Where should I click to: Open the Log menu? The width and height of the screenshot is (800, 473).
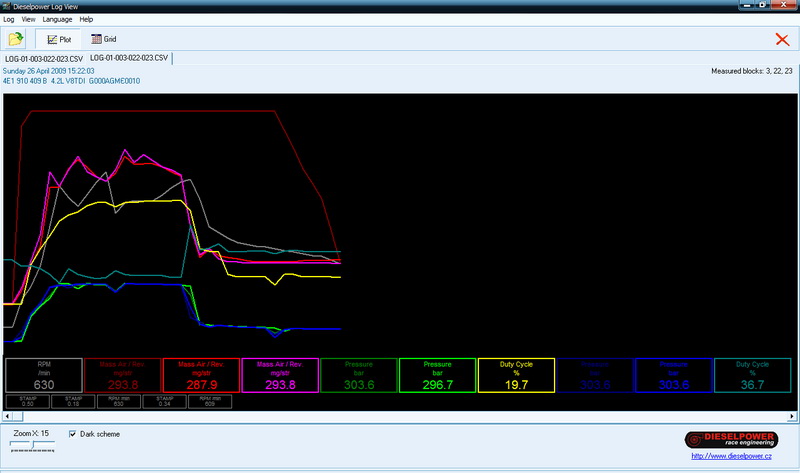click(x=9, y=19)
